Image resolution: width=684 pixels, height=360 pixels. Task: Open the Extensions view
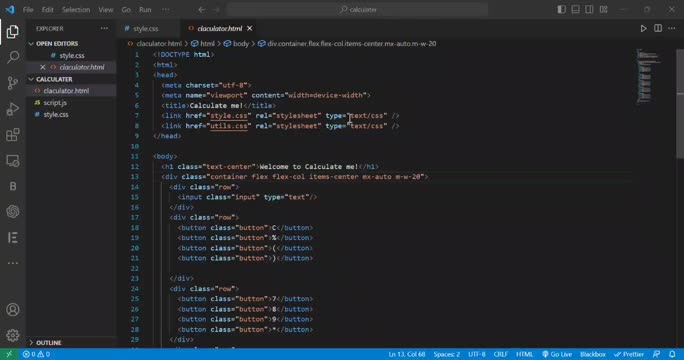click(13, 134)
